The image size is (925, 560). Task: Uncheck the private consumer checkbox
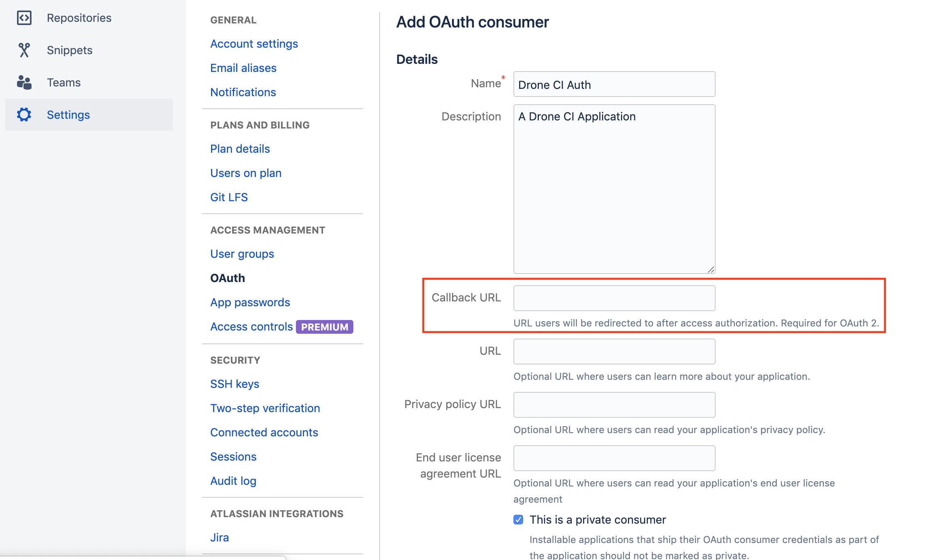point(518,520)
